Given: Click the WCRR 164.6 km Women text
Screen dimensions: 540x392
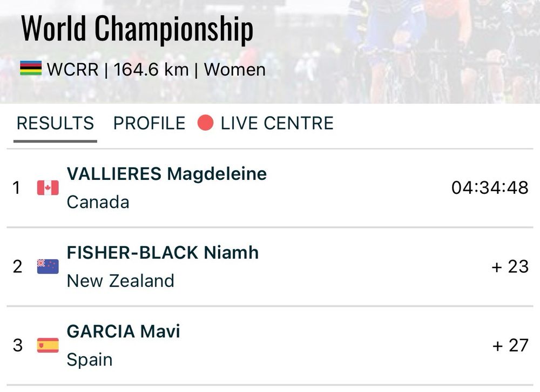Looking at the screenshot, I should tap(156, 70).
